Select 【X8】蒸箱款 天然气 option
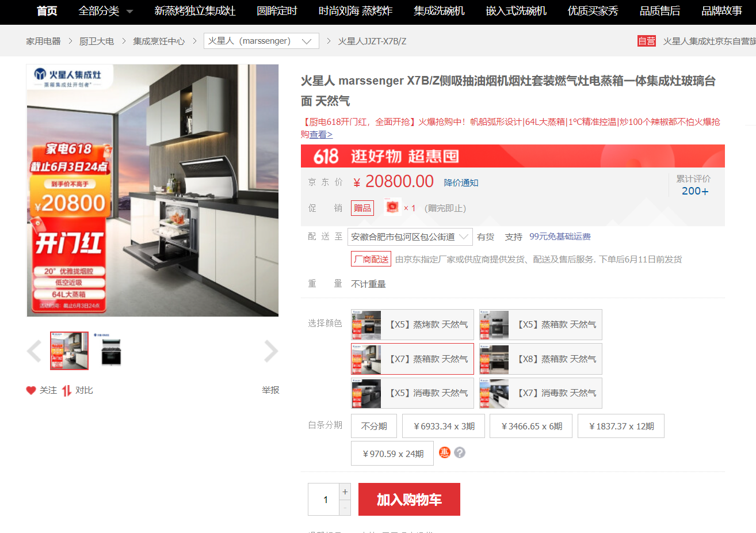Image resolution: width=756 pixels, height=533 pixels. tap(540, 359)
